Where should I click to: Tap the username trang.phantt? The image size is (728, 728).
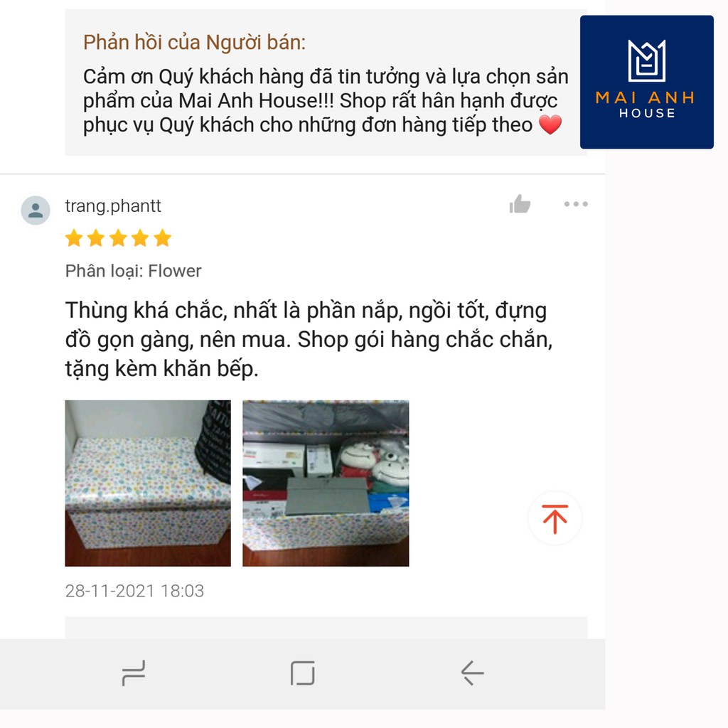113,205
